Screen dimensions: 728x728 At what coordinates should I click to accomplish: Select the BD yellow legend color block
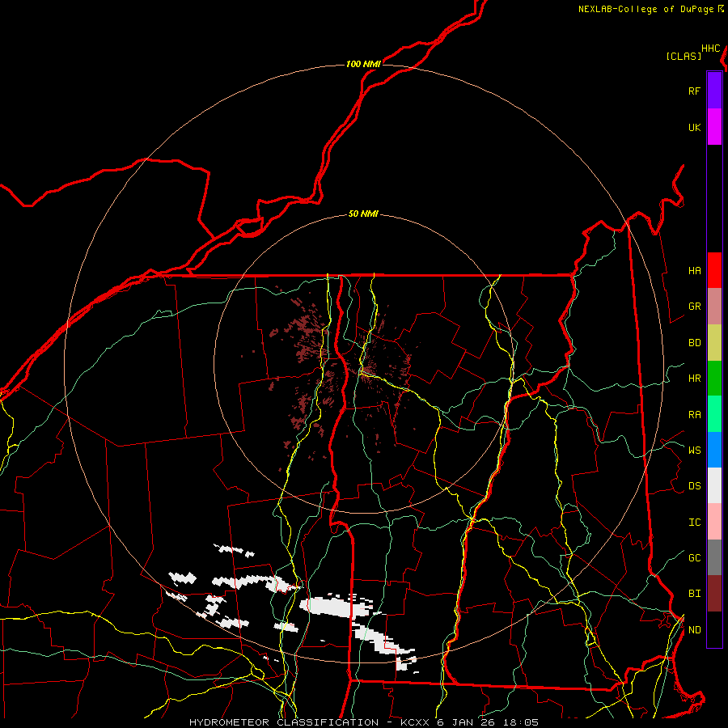point(714,343)
